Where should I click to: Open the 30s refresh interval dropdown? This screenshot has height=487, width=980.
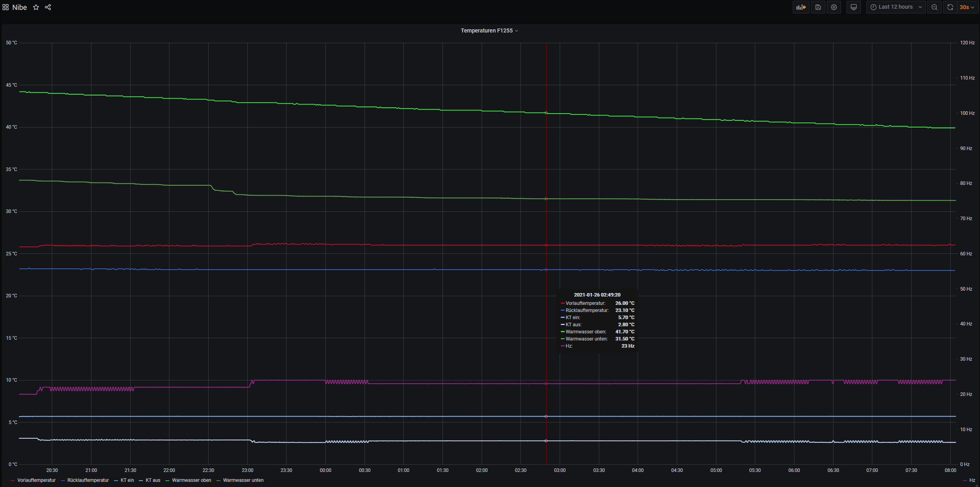[x=967, y=7]
